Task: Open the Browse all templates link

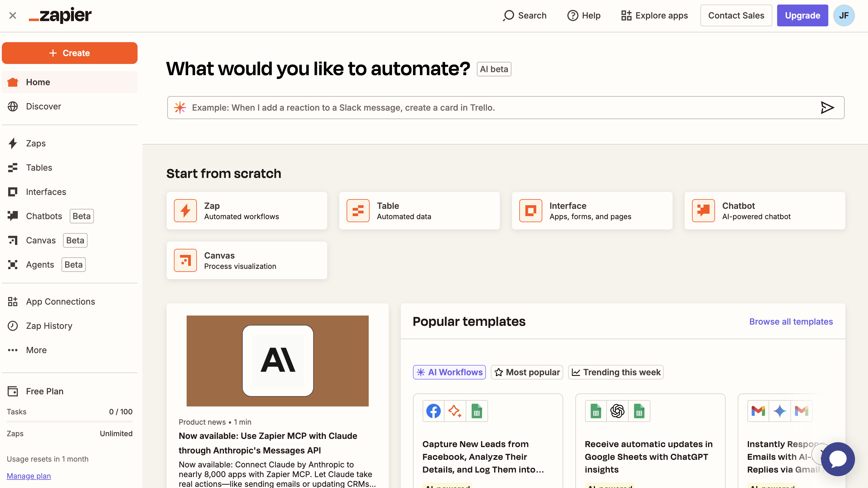Action: 791,322
